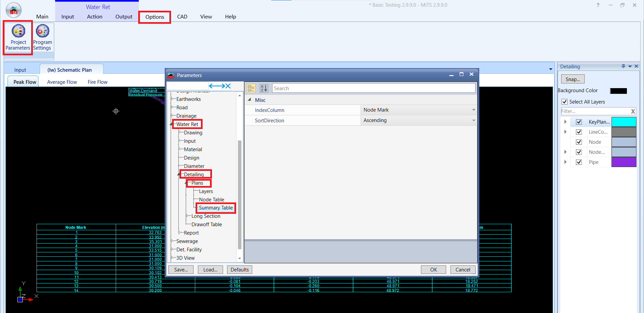Change LineCo gray color swatch
The width and height of the screenshot is (644, 313).
[x=624, y=132]
